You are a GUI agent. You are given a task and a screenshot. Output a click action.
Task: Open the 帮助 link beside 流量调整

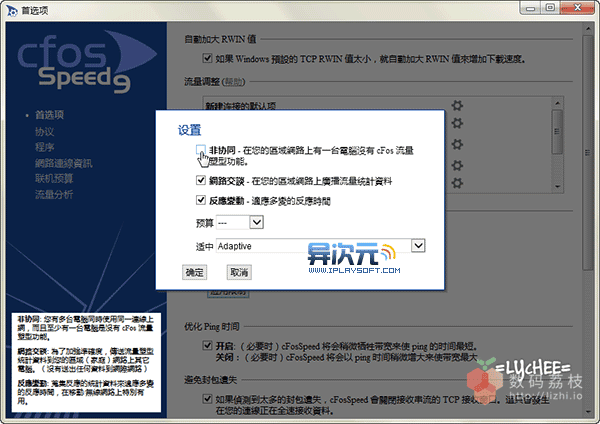[x=233, y=82]
